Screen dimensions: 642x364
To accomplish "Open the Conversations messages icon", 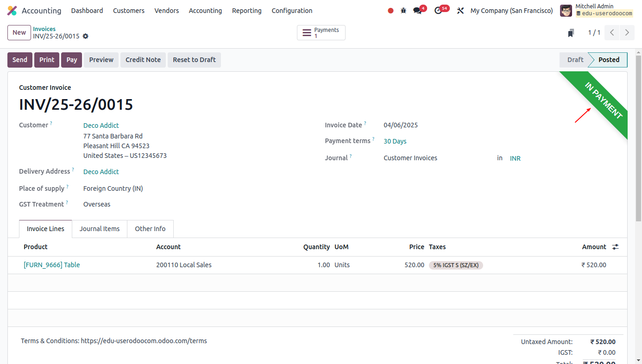I will tap(416, 10).
